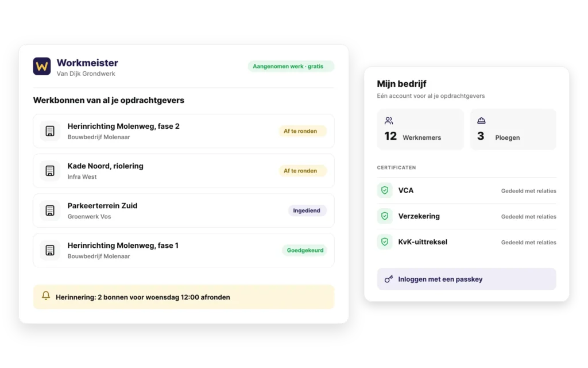The image size is (588, 368).
Task: Open the Parkeerterrein Zuid werkbon
Action: pos(184,210)
